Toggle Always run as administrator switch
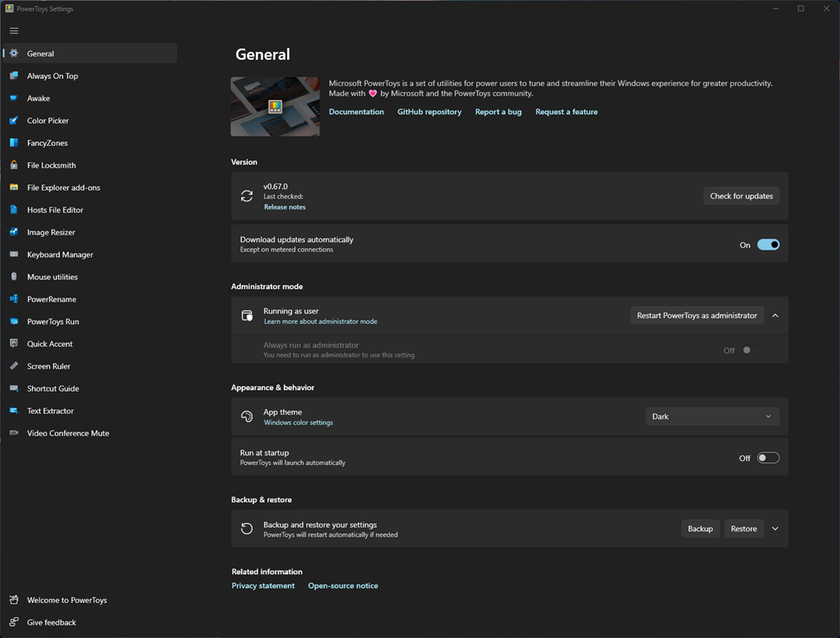This screenshot has width=840, height=638. click(x=753, y=350)
